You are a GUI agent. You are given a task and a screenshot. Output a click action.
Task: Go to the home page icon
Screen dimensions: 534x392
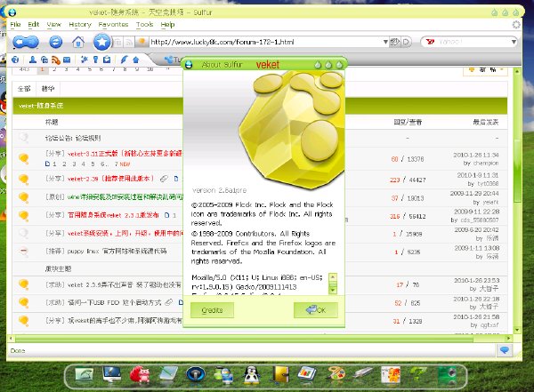coord(78,42)
